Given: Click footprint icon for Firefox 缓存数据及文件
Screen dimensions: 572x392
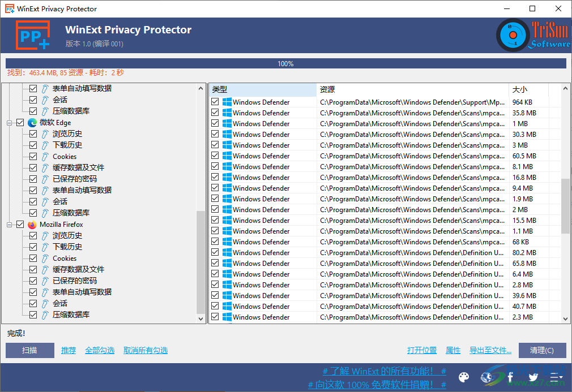Looking at the screenshot, I should point(45,270).
